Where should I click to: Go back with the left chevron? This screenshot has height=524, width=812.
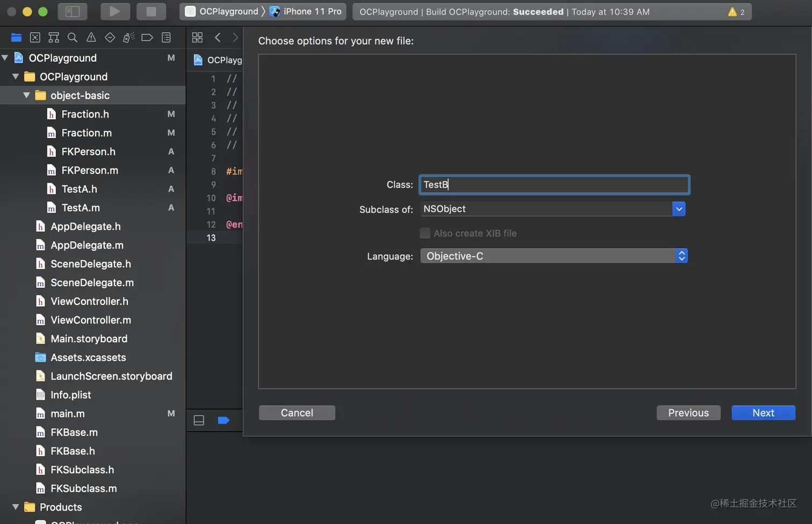pos(218,38)
